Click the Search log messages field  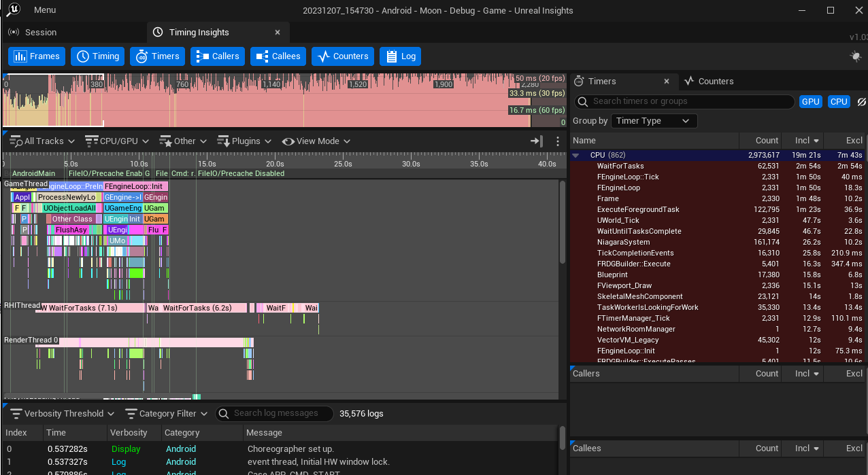click(275, 413)
